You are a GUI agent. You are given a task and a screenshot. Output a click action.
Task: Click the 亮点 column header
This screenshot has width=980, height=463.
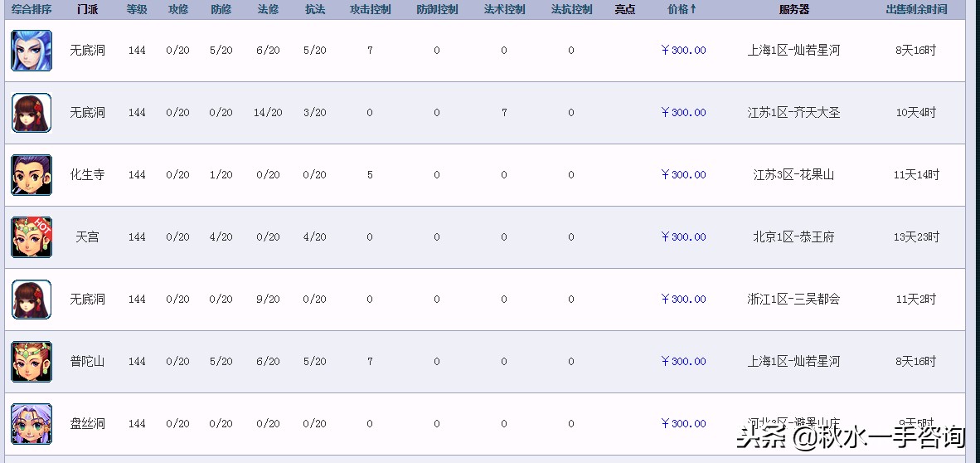click(625, 10)
